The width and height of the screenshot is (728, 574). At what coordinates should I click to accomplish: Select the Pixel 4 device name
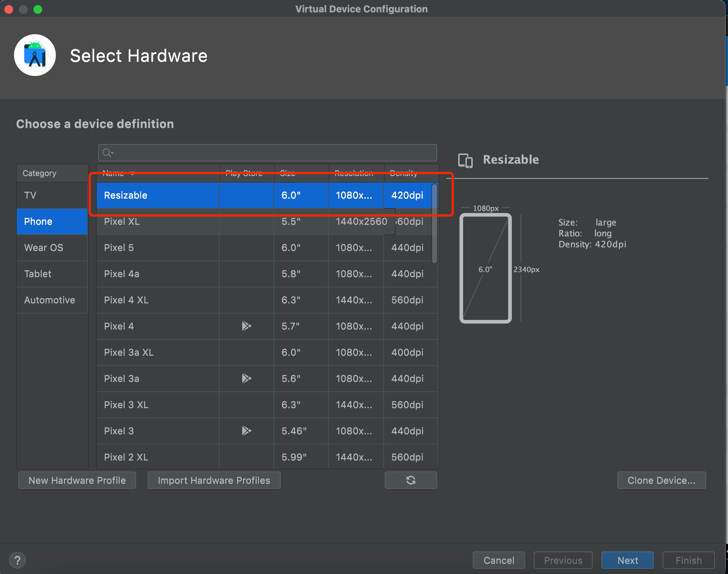coord(119,326)
